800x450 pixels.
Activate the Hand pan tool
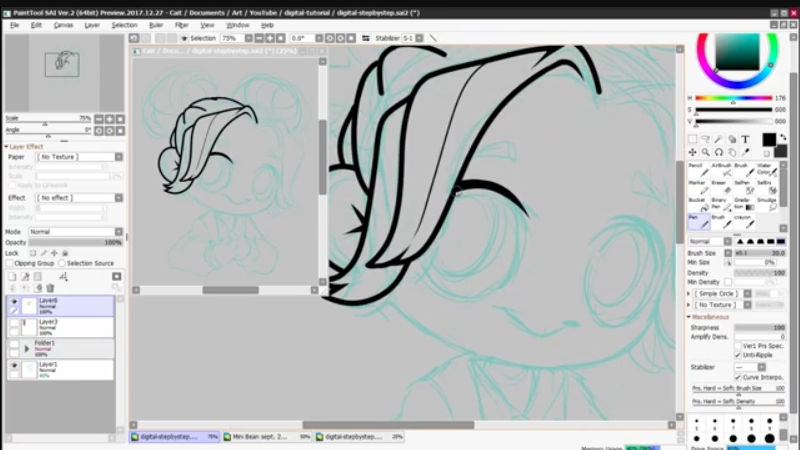point(732,152)
